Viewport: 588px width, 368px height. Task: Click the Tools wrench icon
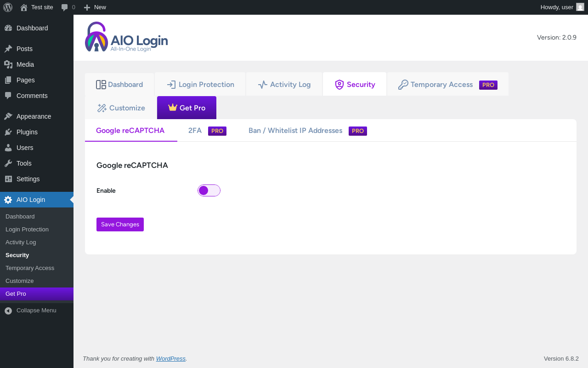coord(8,163)
